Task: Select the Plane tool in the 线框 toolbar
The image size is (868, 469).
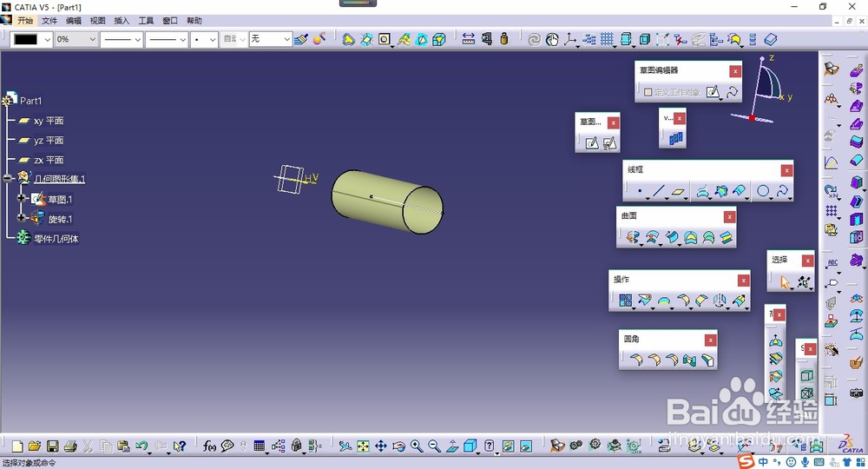Action: pyautogui.click(x=678, y=192)
